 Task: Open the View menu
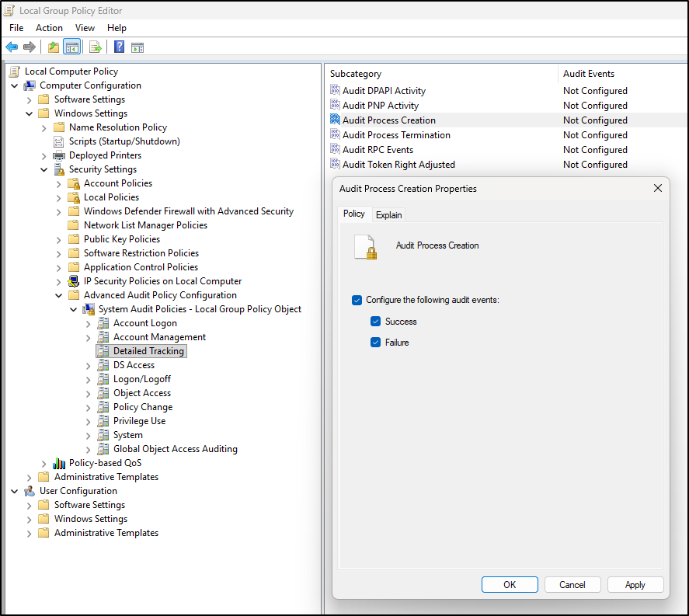[85, 28]
